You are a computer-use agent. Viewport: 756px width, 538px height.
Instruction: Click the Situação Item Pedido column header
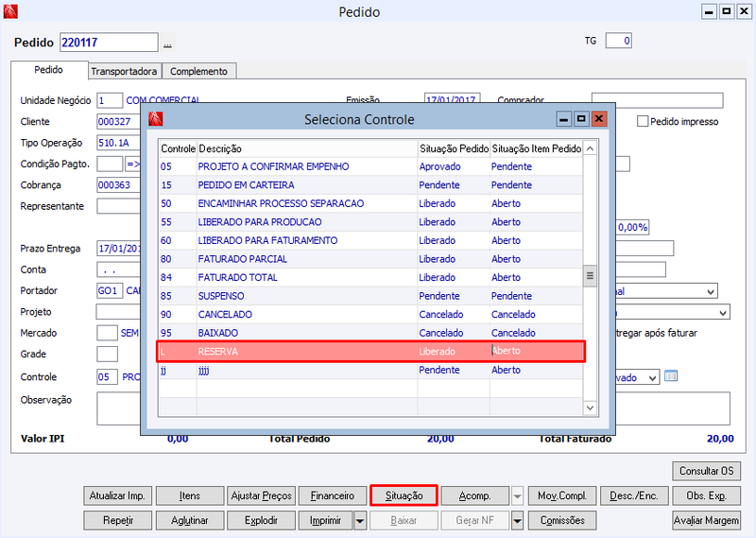tap(536, 148)
